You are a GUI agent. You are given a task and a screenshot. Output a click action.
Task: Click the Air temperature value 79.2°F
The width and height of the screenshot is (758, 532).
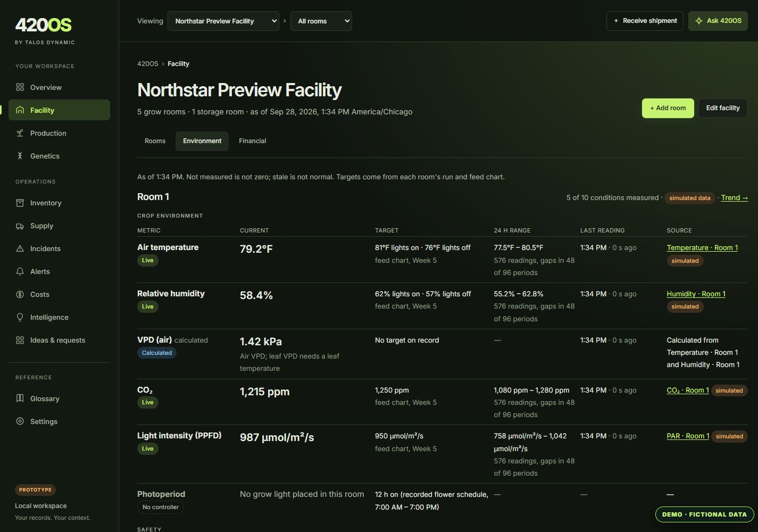(x=256, y=249)
